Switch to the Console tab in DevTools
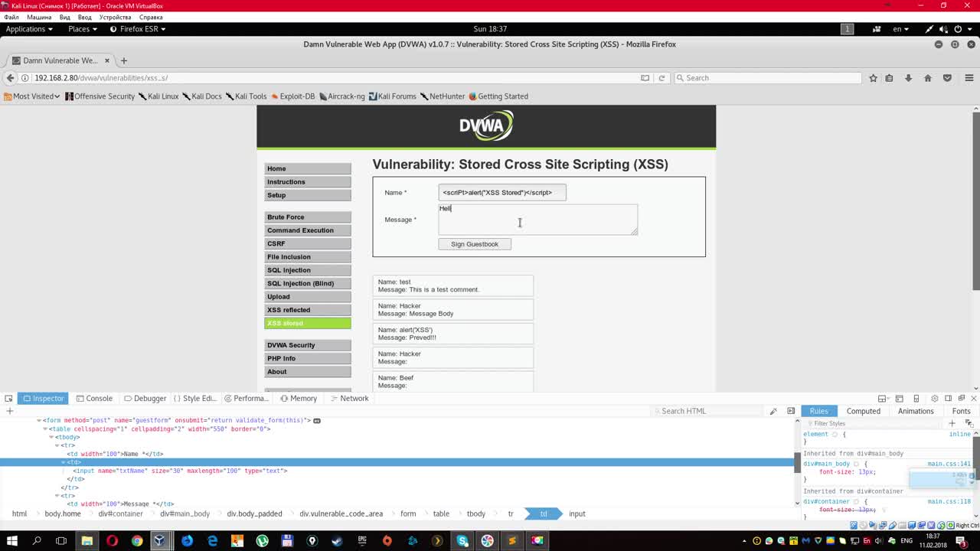Viewport: 980px width, 551px height. point(93,399)
